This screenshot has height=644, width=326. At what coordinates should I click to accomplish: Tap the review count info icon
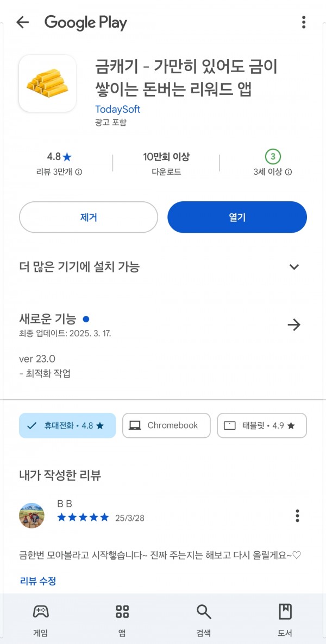[x=79, y=172]
